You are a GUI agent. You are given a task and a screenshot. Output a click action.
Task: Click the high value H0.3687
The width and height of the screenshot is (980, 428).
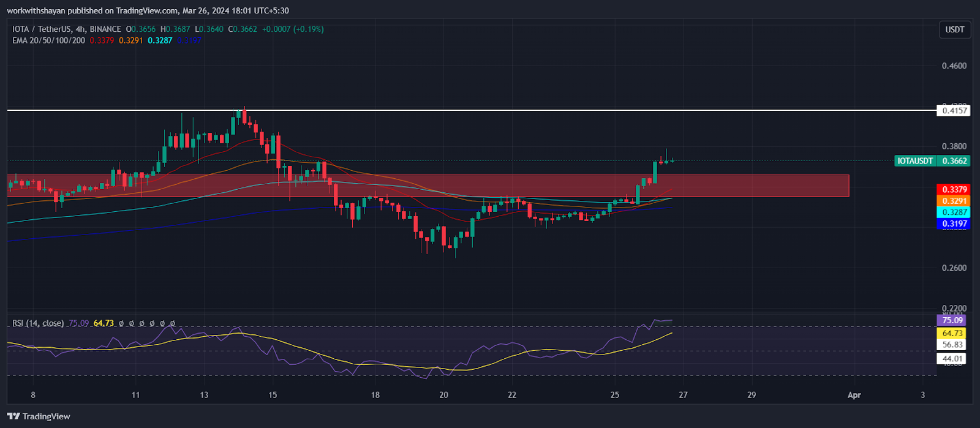pyautogui.click(x=175, y=29)
